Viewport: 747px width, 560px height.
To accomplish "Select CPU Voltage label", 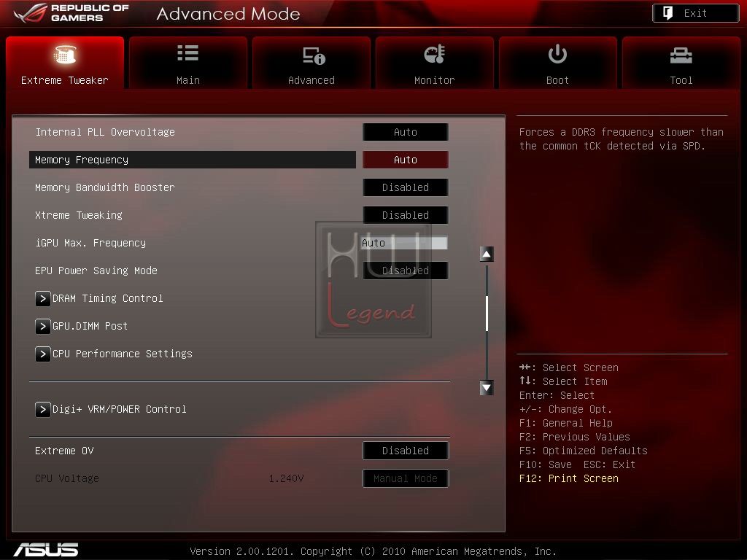I will (x=67, y=478).
